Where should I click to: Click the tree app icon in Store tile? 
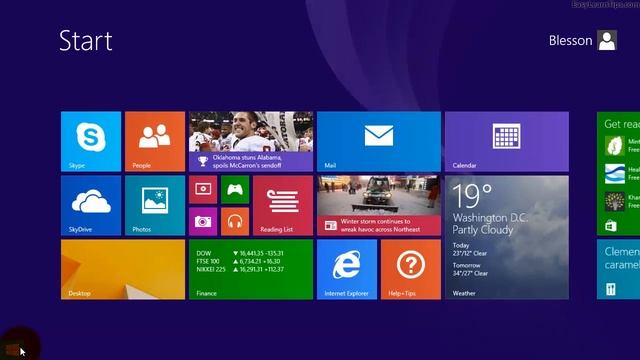pyautogui.click(x=615, y=202)
